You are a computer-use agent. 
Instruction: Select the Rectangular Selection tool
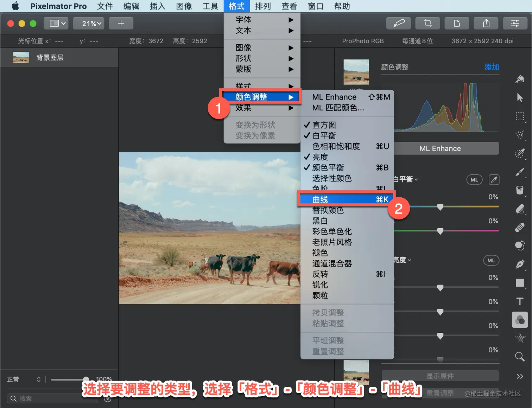(520, 116)
